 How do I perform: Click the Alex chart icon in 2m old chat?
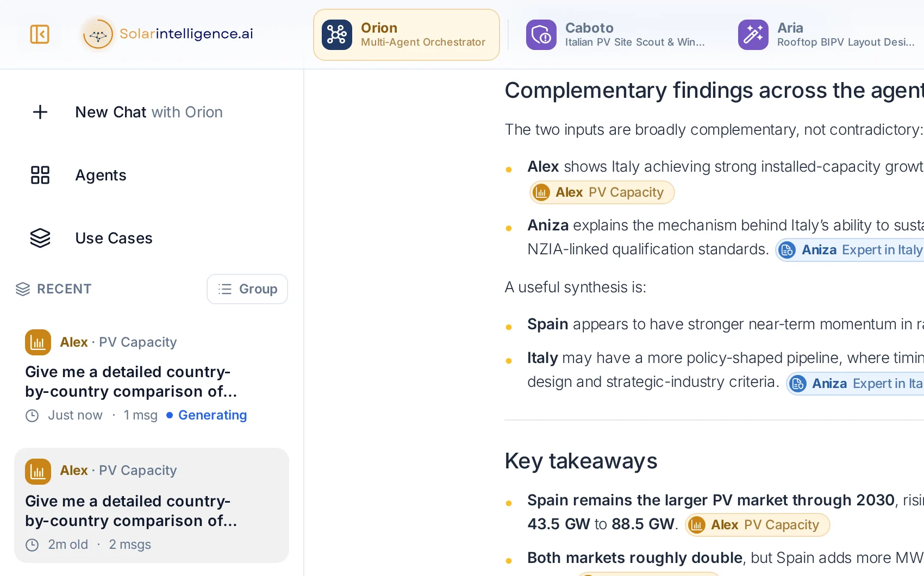[x=38, y=472]
